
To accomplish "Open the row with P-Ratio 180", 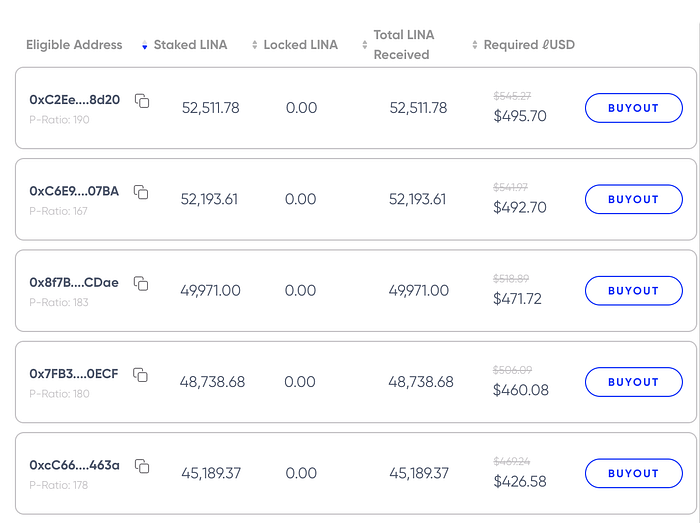I will 356,382.
